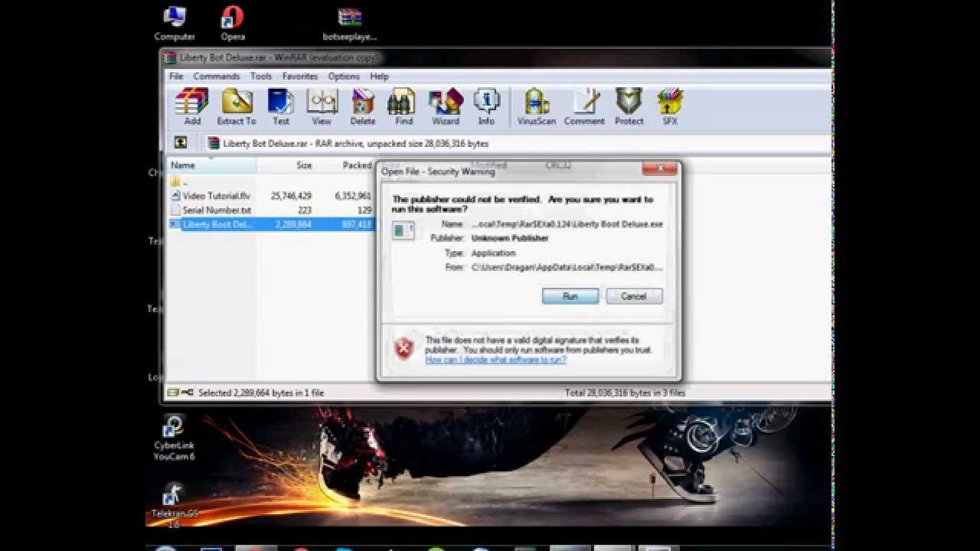
Task: Click the Delete toolbar icon
Action: click(363, 106)
